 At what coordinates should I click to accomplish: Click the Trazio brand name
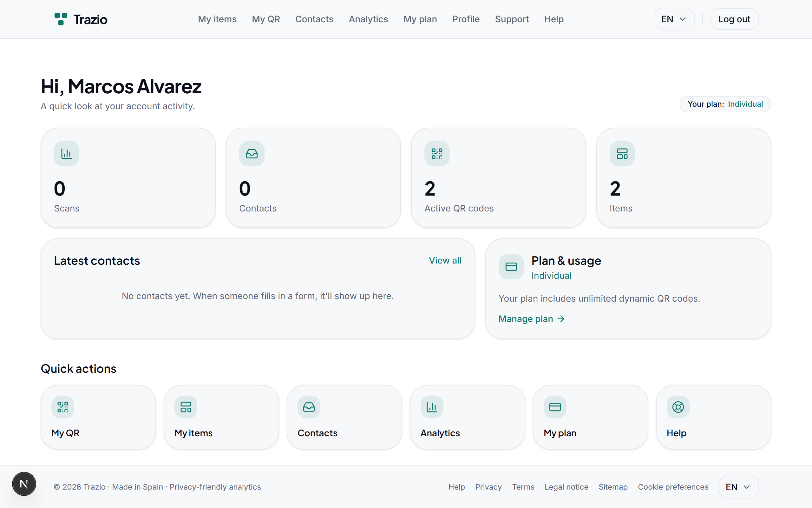coord(90,19)
